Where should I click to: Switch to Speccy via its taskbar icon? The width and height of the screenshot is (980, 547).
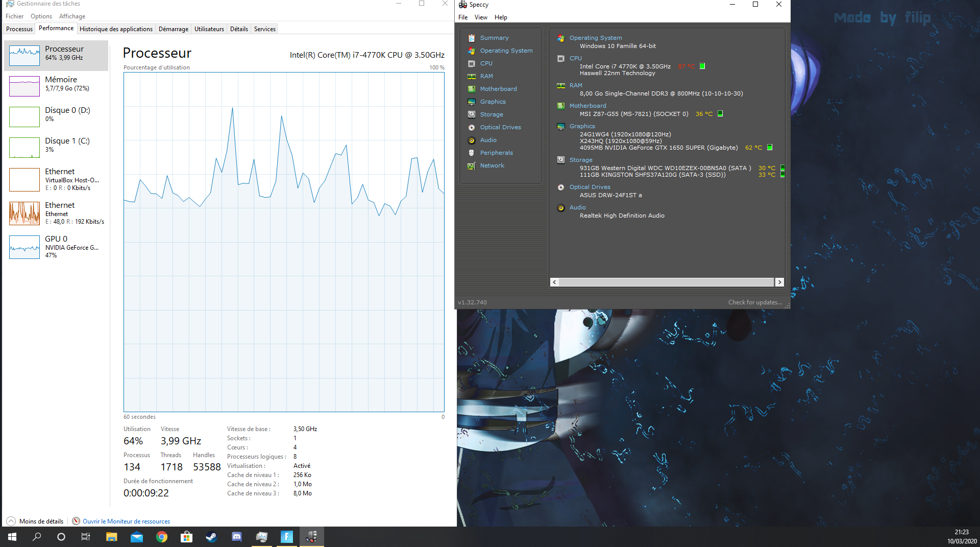point(311,537)
